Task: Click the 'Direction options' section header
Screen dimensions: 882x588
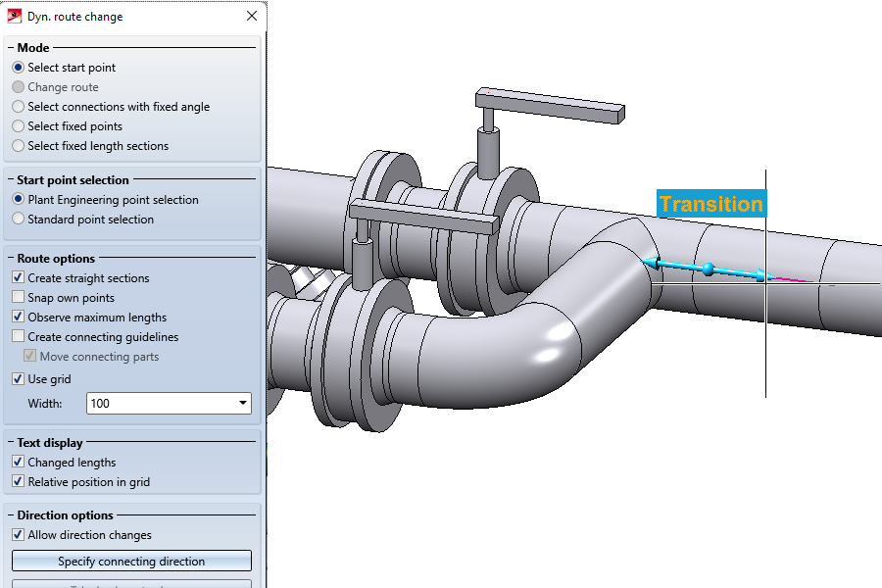Action: (x=65, y=514)
